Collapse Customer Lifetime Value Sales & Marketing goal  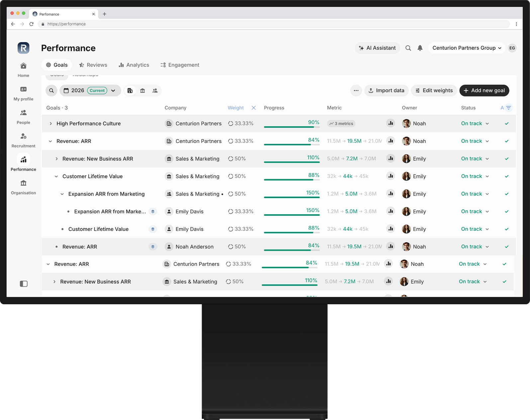(x=56, y=176)
